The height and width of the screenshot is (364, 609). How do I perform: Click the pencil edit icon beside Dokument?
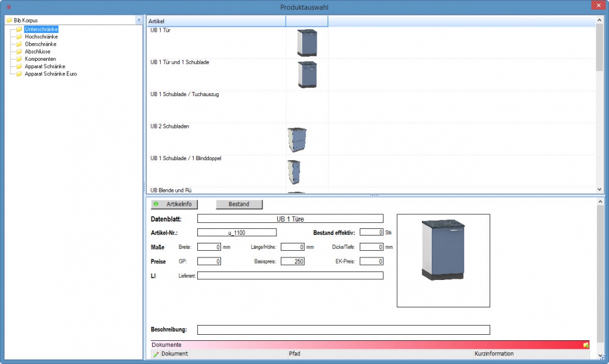pyautogui.click(x=156, y=354)
